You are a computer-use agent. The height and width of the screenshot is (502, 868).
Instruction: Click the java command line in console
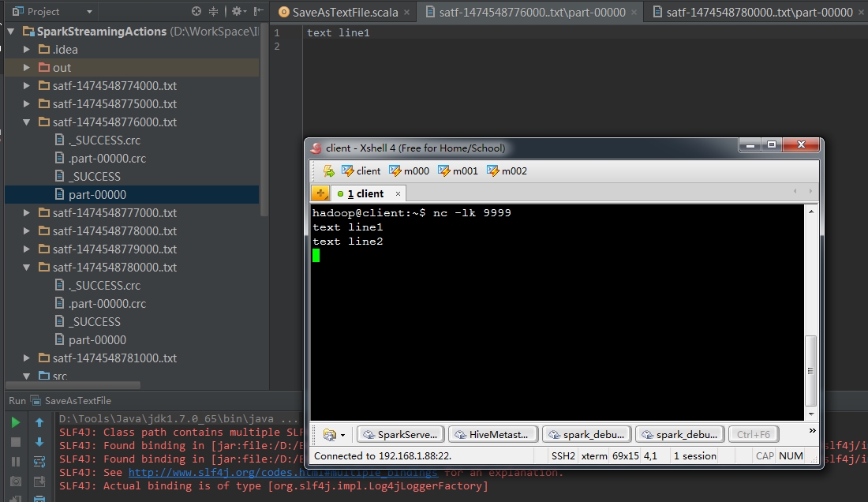click(x=179, y=419)
